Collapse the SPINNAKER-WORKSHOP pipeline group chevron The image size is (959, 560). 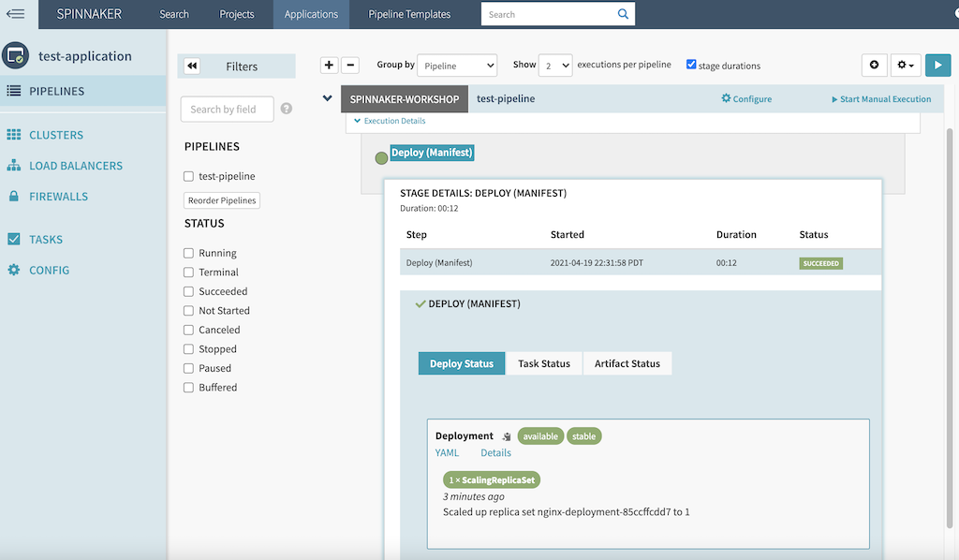327,97
